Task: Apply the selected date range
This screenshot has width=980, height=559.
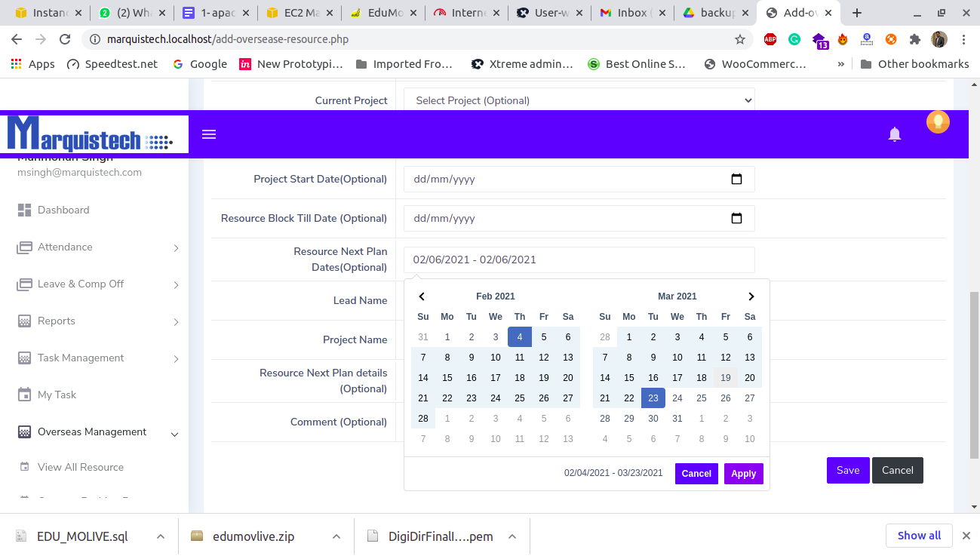Action: point(743,474)
